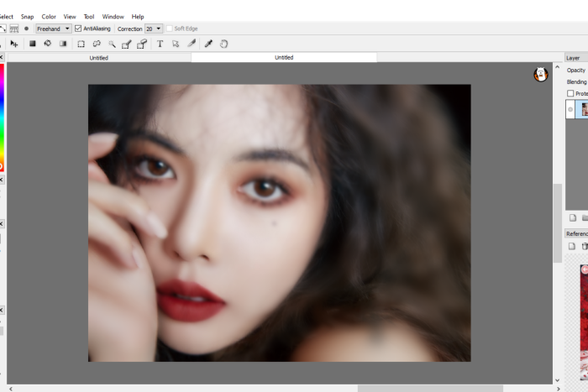
Task: Select the Text tool
Action: [x=160, y=44]
